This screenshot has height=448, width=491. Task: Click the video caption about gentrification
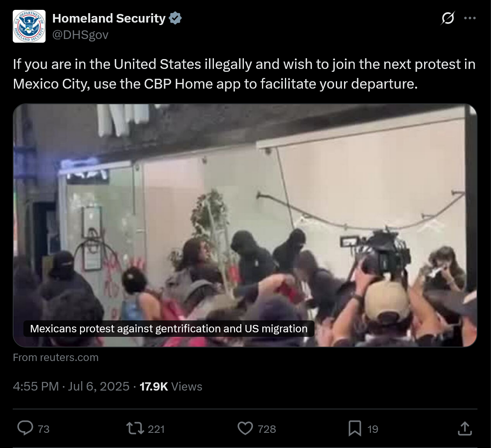click(169, 329)
